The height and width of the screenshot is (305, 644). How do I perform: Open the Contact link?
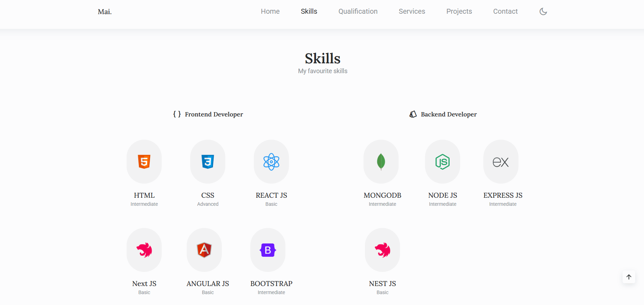click(x=505, y=12)
